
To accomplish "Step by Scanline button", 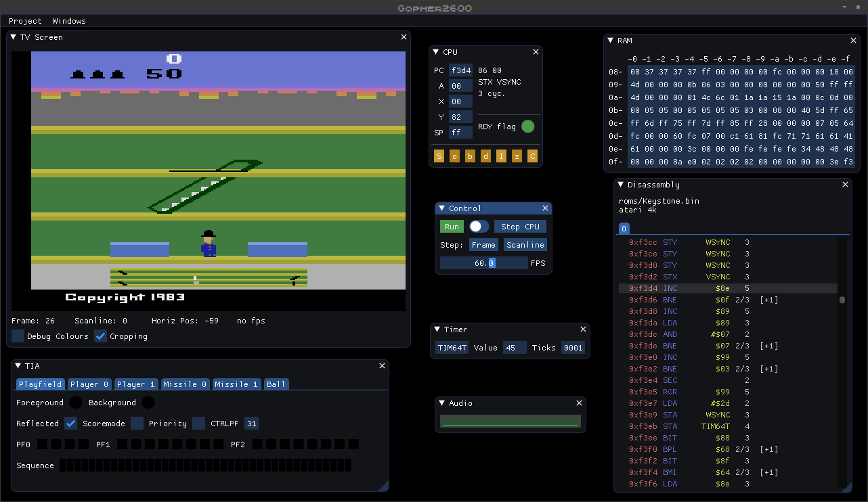I will tap(525, 245).
